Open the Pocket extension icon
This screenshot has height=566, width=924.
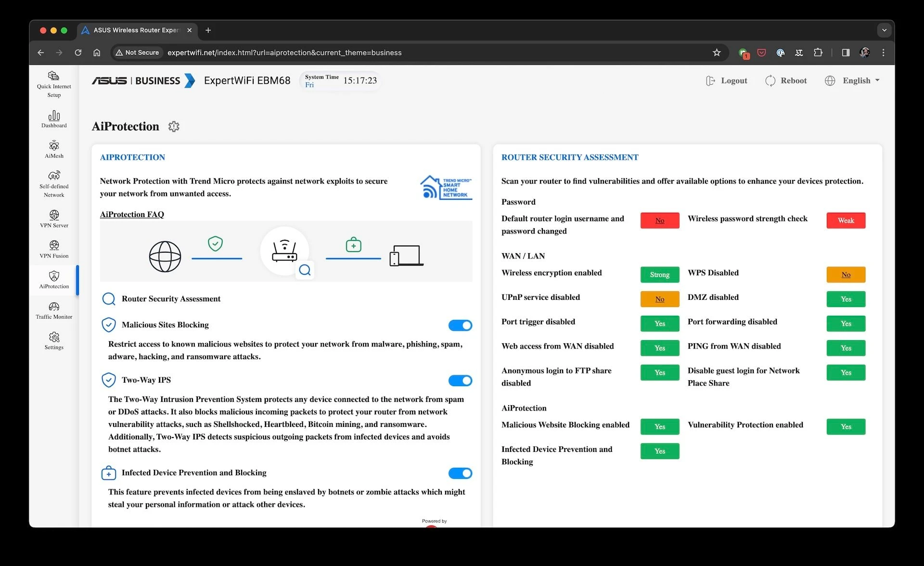pyautogui.click(x=761, y=52)
